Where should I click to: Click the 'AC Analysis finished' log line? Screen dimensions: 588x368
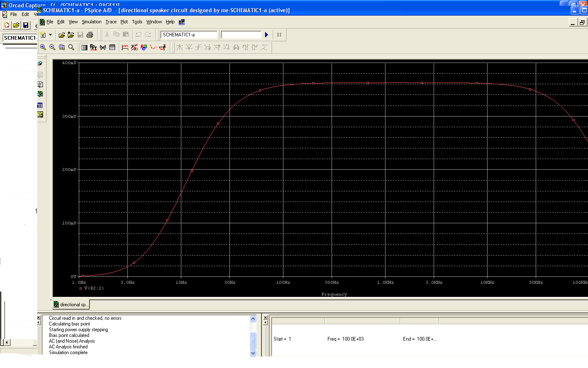click(x=68, y=347)
